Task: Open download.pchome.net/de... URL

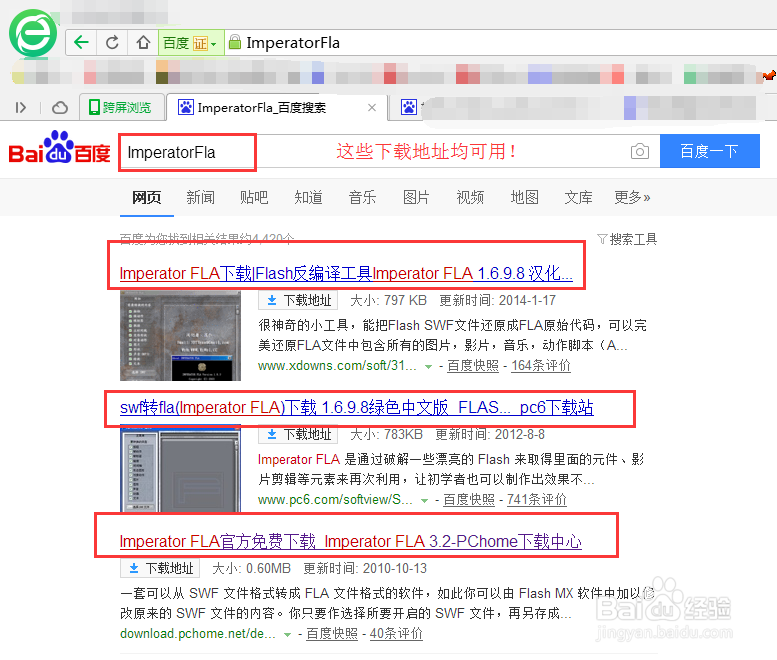Action: point(198,634)
